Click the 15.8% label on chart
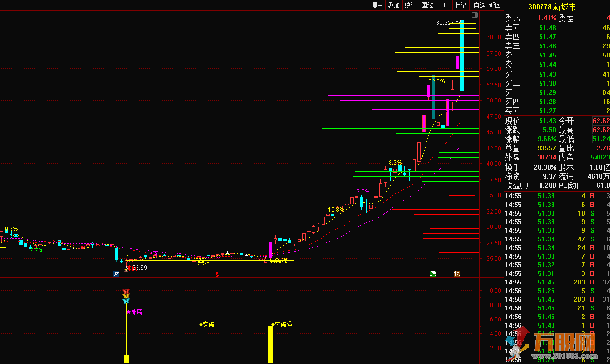Viewport: 610px width, 364px height. [x=335, y=209]
